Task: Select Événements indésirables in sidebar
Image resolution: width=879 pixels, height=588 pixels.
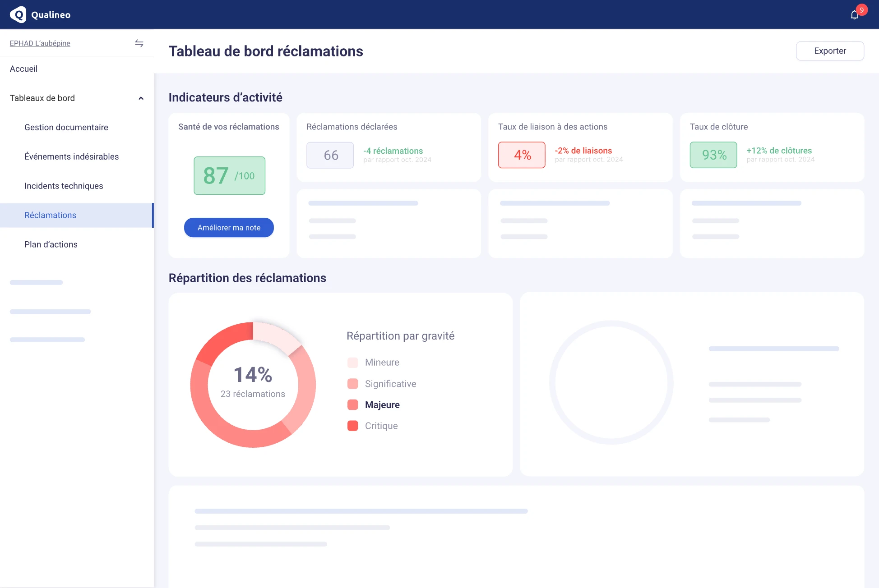Action: tap(71, 157)
